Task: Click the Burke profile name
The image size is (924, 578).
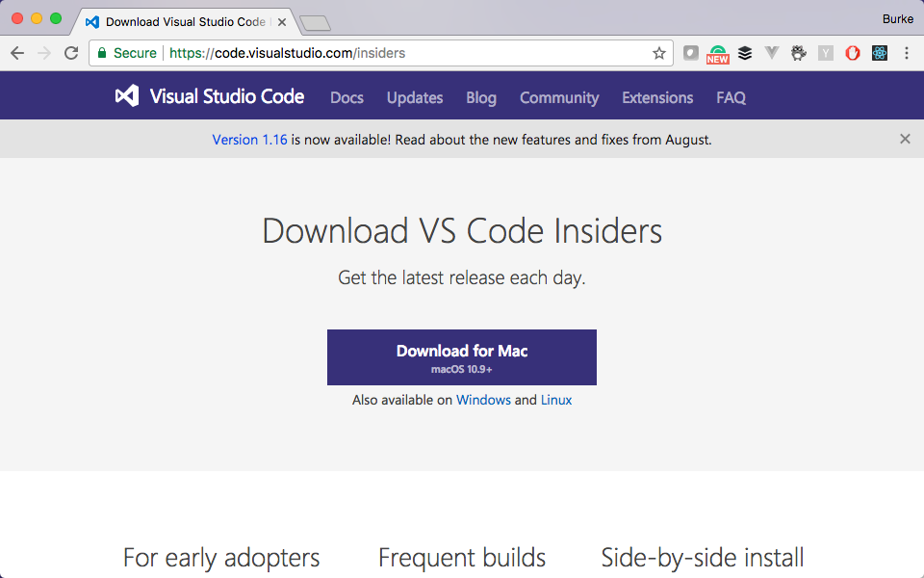Action: tap(897, 19)
